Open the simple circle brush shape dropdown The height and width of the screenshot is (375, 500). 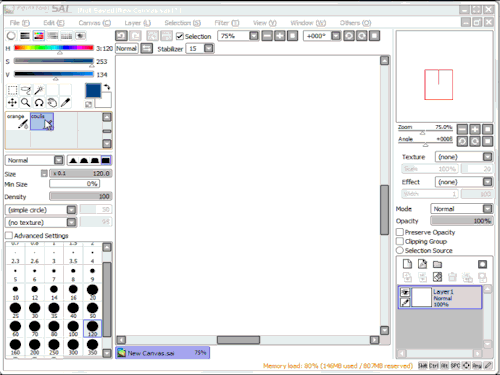pos(71,210)
